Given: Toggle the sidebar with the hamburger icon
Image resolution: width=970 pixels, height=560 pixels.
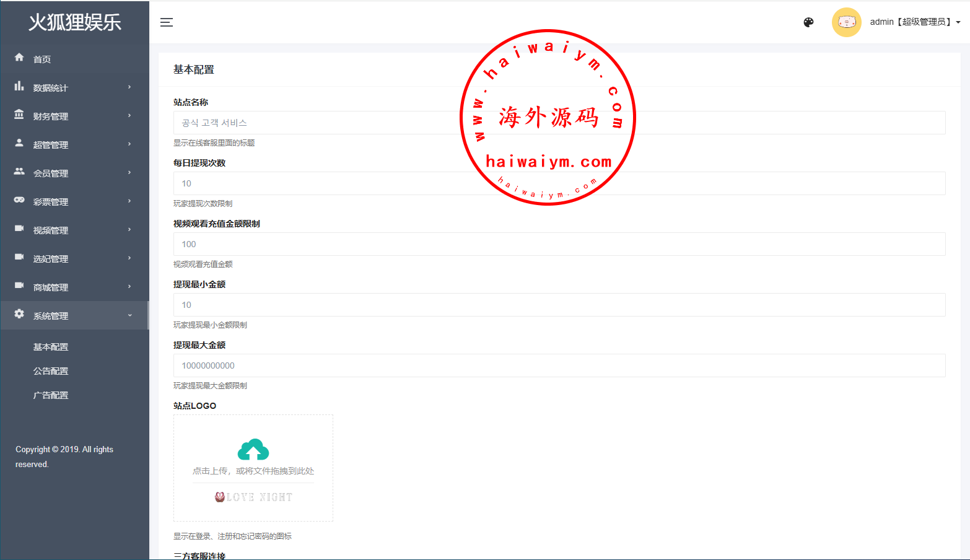Looking at the screenshot, I should (x=167, y=22).
